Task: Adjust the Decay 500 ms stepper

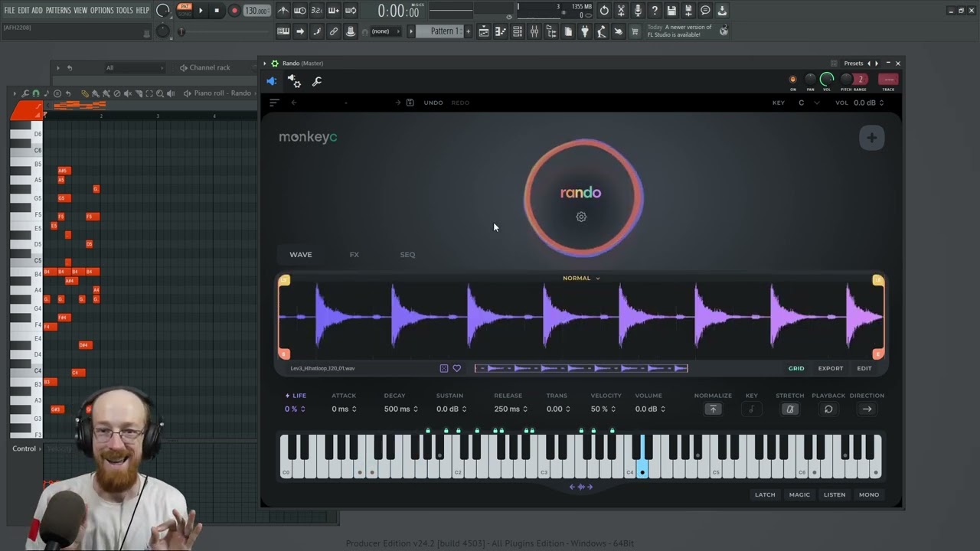Action: 401,409
